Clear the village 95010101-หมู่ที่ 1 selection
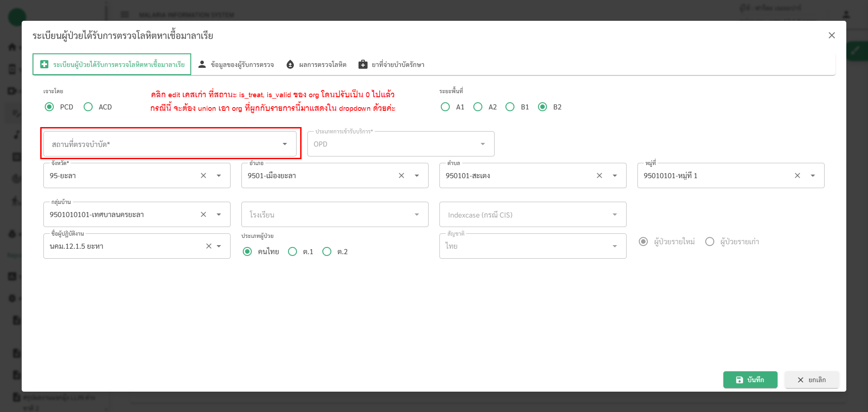 point(797,175)
